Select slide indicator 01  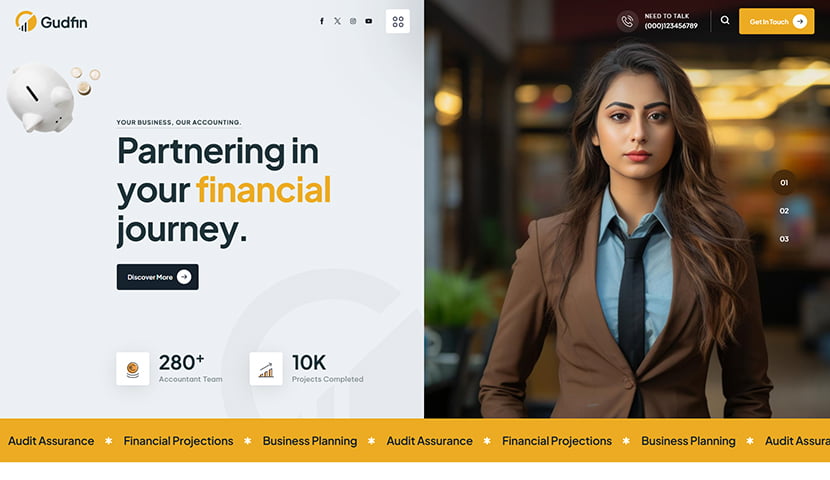(x=784, y=183)
